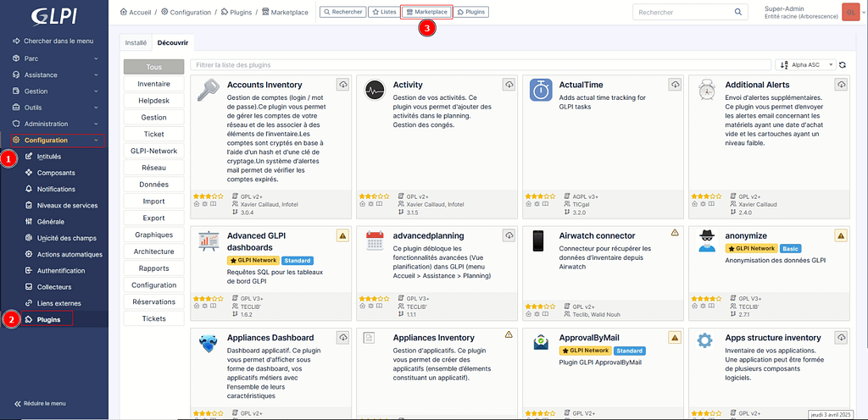Click the GLPI logo in sidebar
Image resolution: width=868 pixels, height=420 pixels.
coord(54,18)
